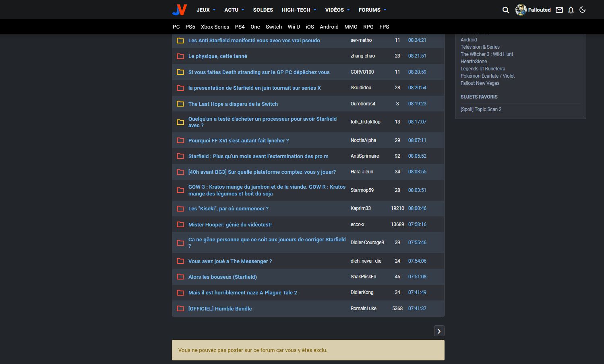Open the notifications bell icon

click(571, 10)
